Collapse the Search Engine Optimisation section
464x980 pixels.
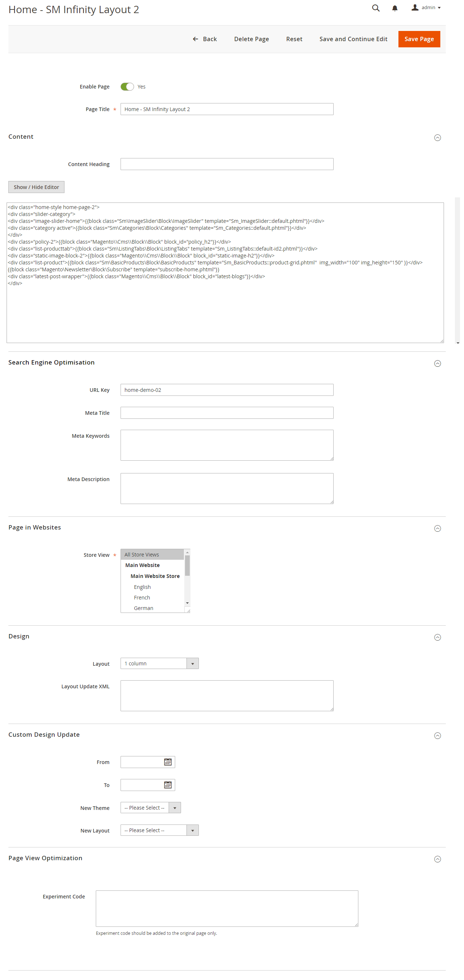[x=437, y=363]
